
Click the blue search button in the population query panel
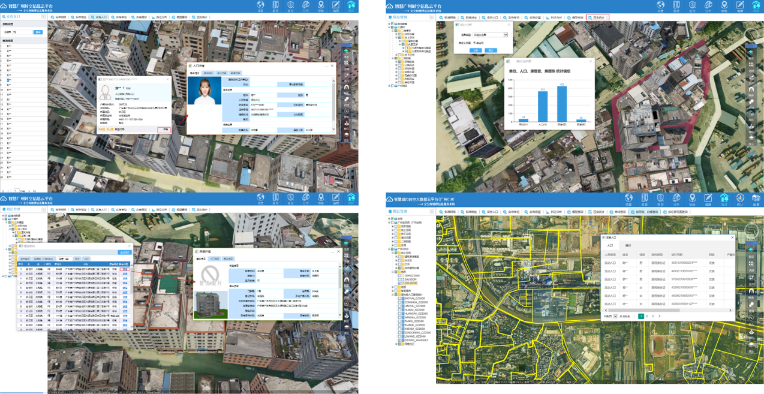point(38,32)
